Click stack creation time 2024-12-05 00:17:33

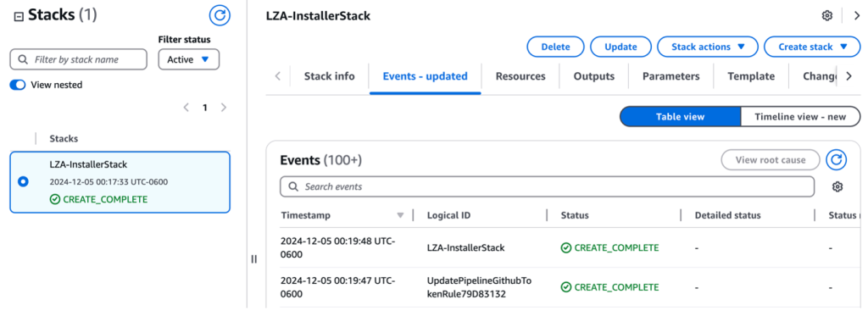point(108,181)
